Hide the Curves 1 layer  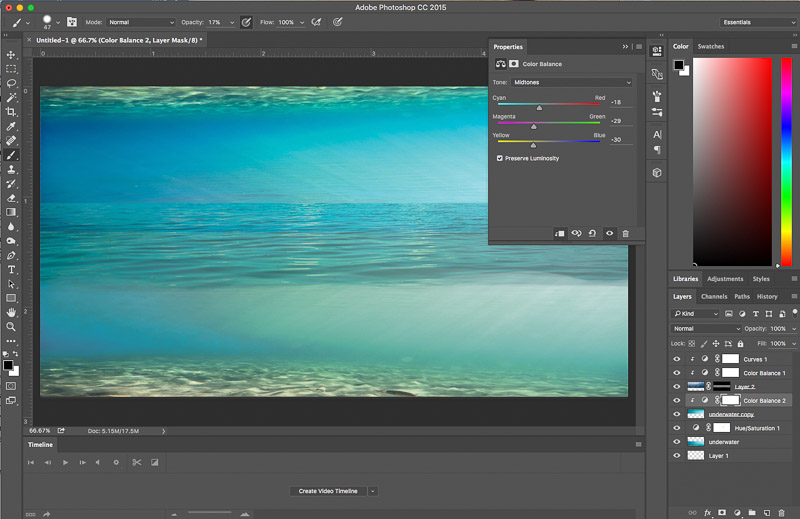click(x=677, y=359)
